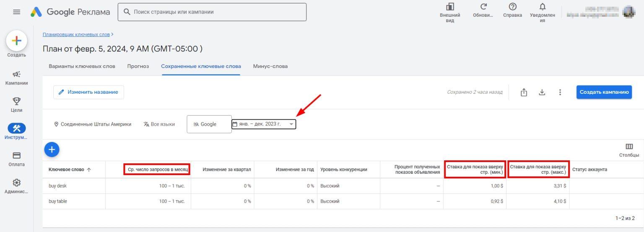Sort by Процент полученных показов объявления
Image resolution: width=644 pixels, height=232 pixels.
pyautogui.click(x=418, y=170)
